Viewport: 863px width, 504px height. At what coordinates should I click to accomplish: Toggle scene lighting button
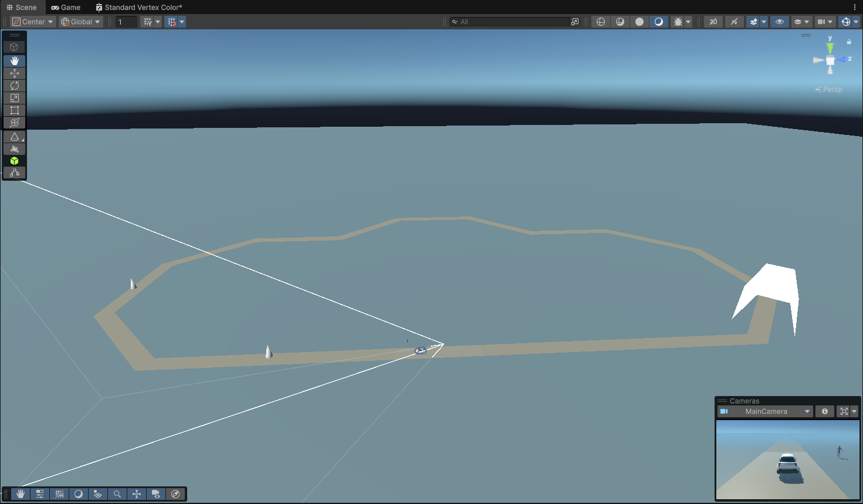click(x=733, y=22)
